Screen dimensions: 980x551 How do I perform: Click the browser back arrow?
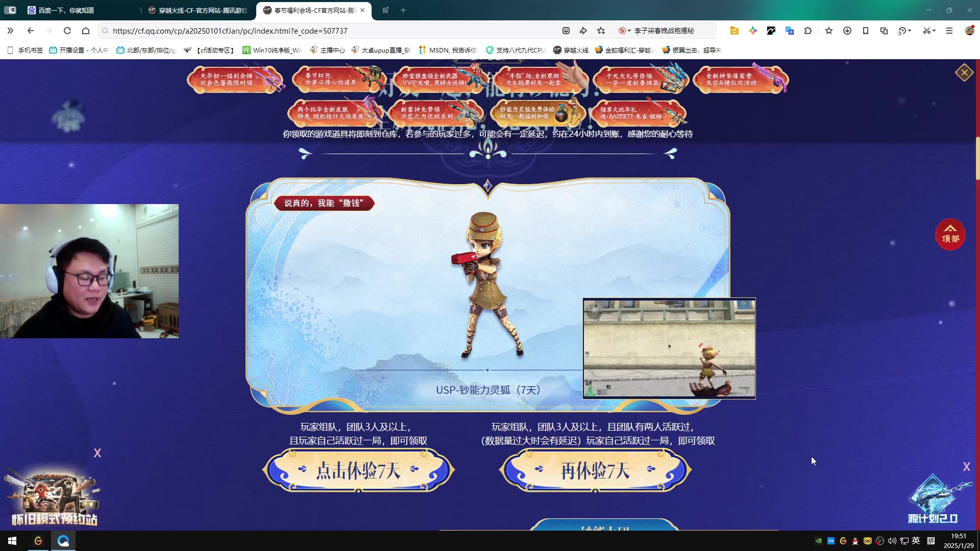click(31, 31)
